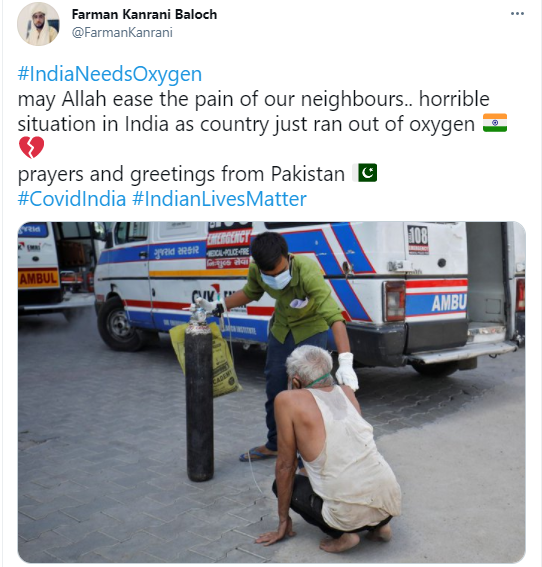Click the text 'prayers and greetings from Pakistan'

(181, 174)
